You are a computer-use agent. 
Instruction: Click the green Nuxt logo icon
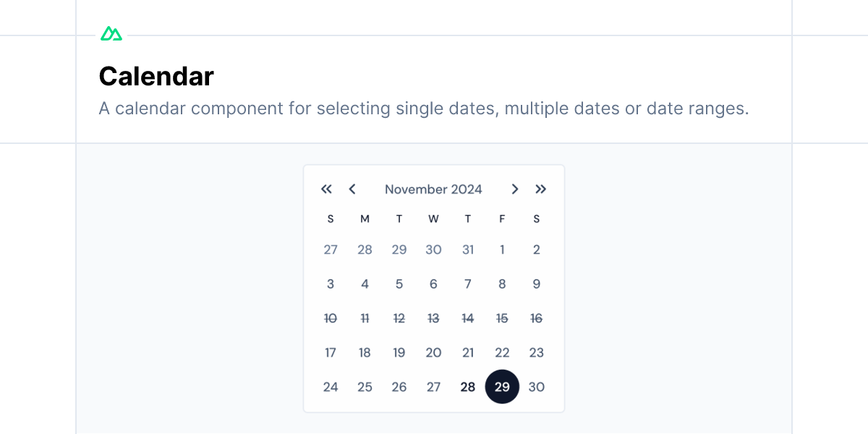(111, 34)
